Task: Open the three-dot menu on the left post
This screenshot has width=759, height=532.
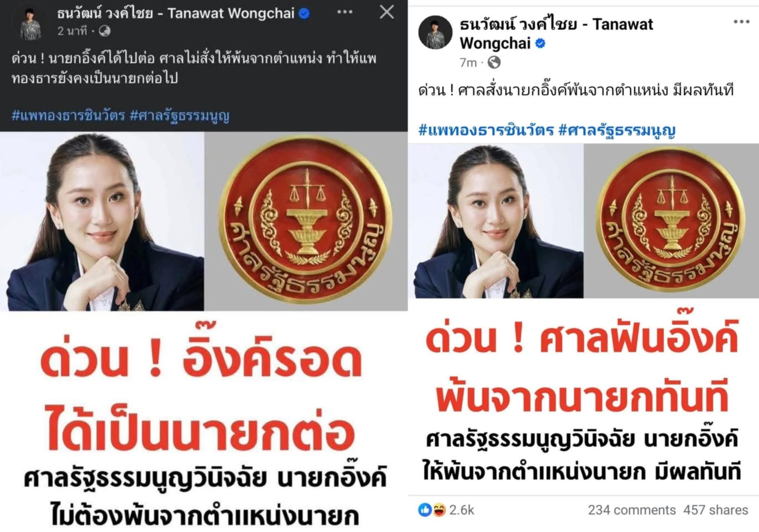Action: pyautogui.click(x=345, y=13)
